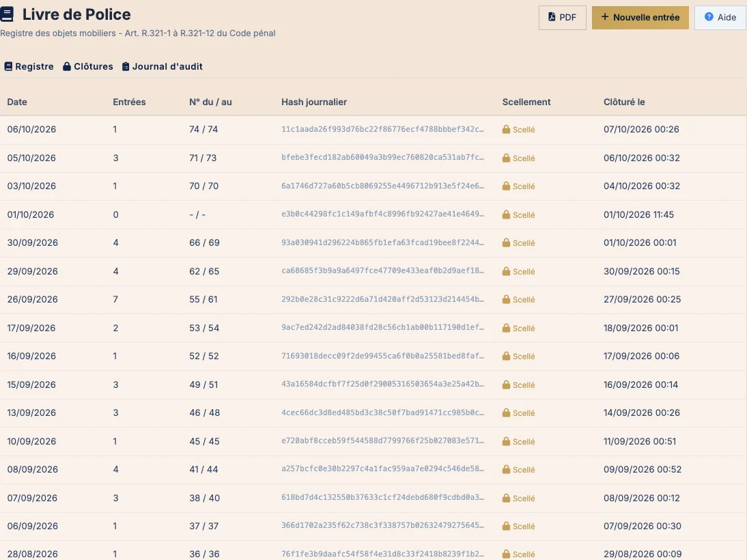Click the Clôtures tab padlock icon
The width and height of the screenshot is (747, 560).
pyautogui.click(x=67, y=67)
